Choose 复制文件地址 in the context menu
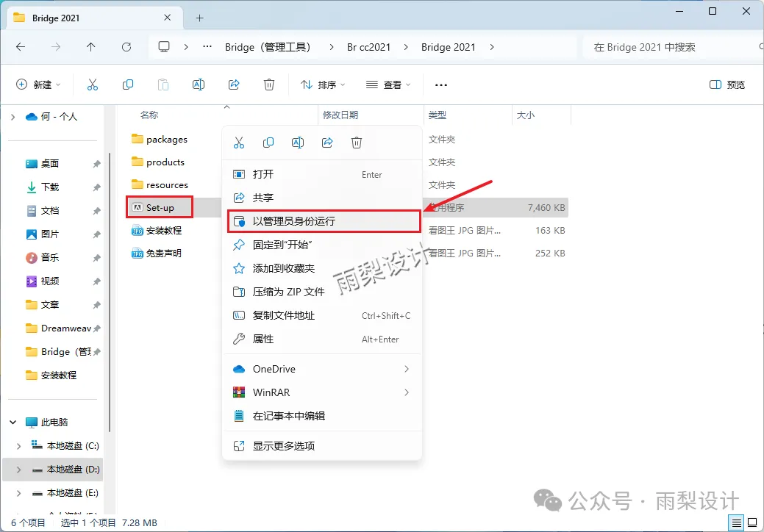 pos(321,315)
